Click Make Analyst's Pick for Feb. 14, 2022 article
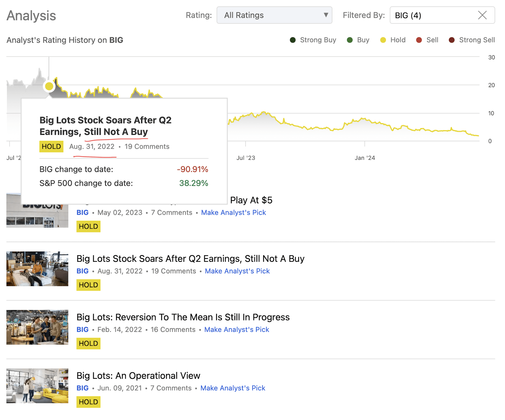 (x=236, y=329)
